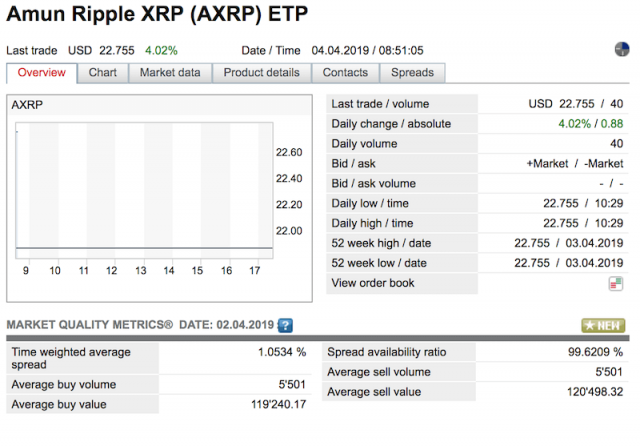
Task: Click the green NEW star badge
Action: click(603, 325)
